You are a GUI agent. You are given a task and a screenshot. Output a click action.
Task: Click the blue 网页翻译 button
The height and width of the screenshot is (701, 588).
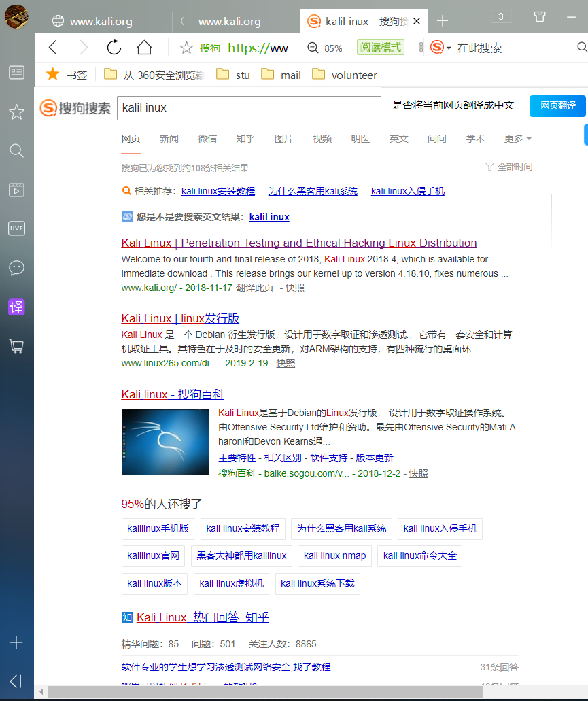[x=557, y=105]
